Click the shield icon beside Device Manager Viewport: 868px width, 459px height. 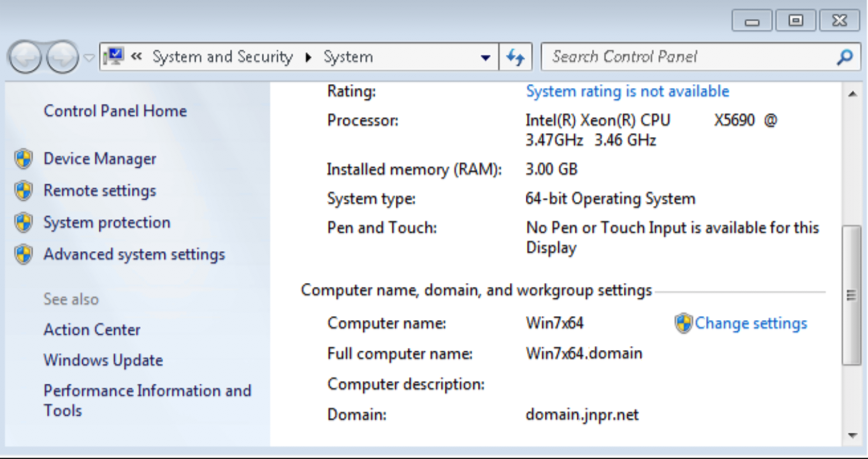click(x=24, y=159)
